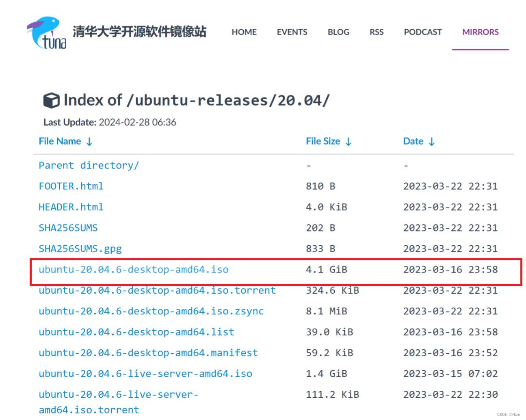Open the SHA256SUMS file
Screen dimensions: 526x420
68,228
